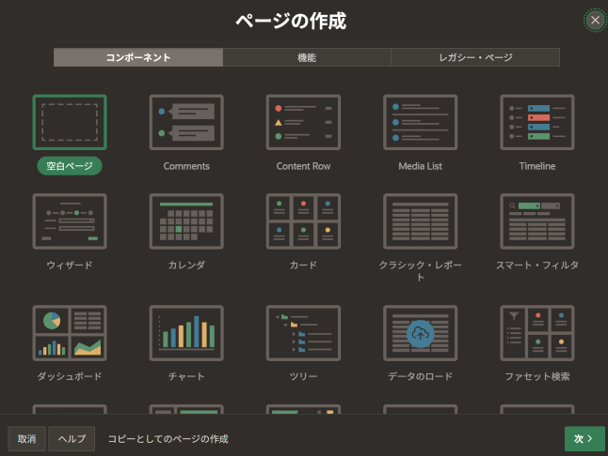This screenshot has height=456, width=608.
Task: Click the ファセット検索 label
Action: (x=537, y=376)
